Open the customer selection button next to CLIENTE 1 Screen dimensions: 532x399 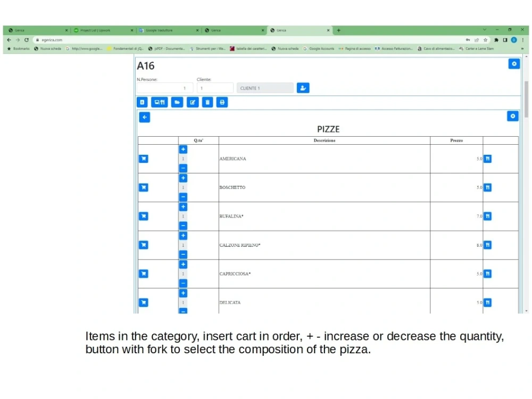click(303, 88)
